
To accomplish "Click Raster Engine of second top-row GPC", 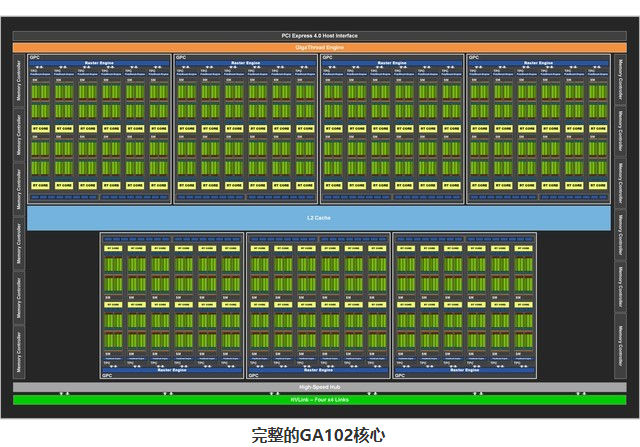I will click(x=246, y=62).
